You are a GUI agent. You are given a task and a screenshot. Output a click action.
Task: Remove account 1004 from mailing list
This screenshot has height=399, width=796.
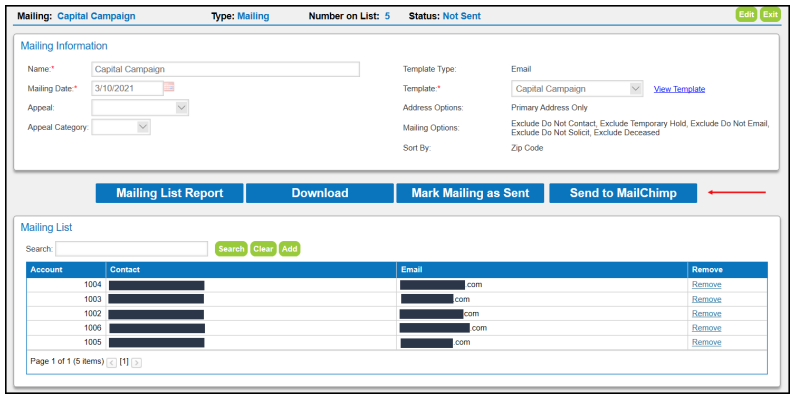(x=707, y=285)
